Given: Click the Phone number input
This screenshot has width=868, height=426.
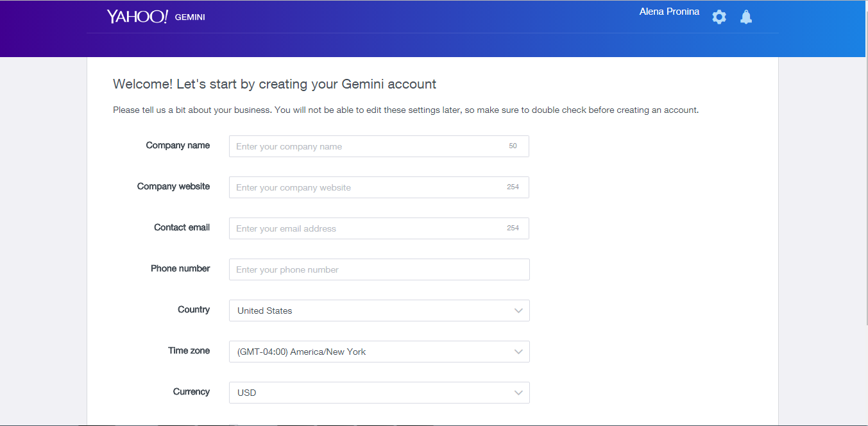Looking at the screenshot, I should [x=379, y=269].
